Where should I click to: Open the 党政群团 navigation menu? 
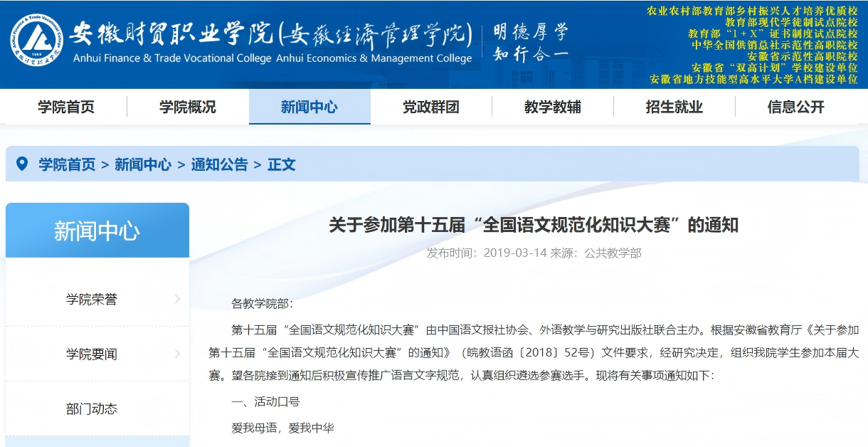431,107
